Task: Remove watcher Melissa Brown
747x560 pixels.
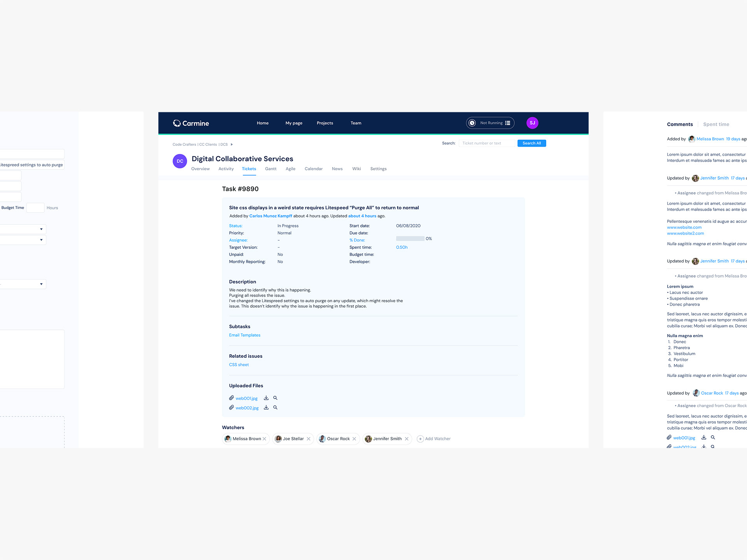Action: pos(265,439)
